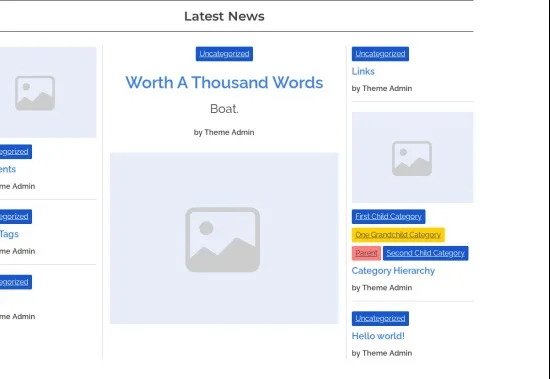This screenshot has width=550, height=379.
Task: Click Uncategorized tag above Hello world!
Action: tap(380, 318)
